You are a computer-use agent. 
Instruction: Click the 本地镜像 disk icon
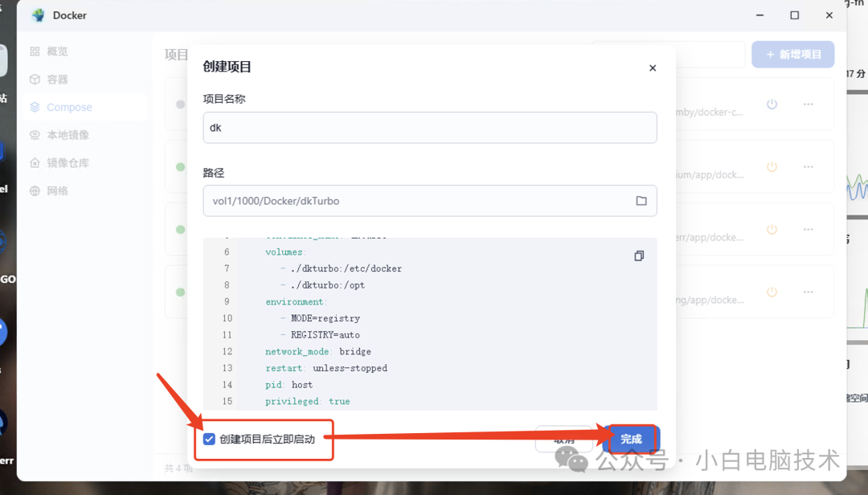click(35, 135)
